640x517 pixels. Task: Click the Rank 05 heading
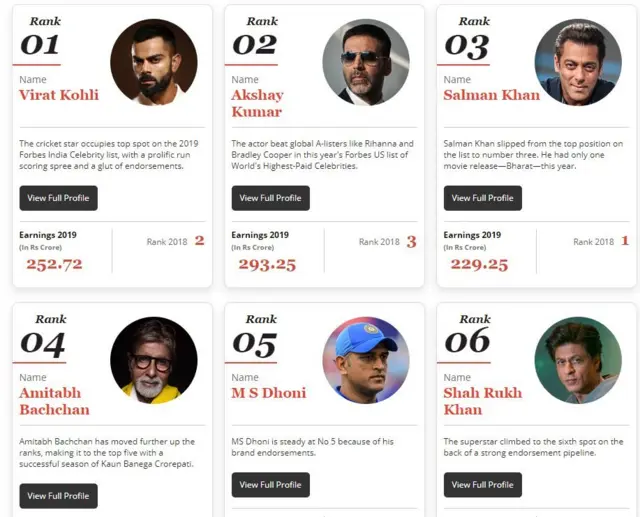[x=253, y=342]
